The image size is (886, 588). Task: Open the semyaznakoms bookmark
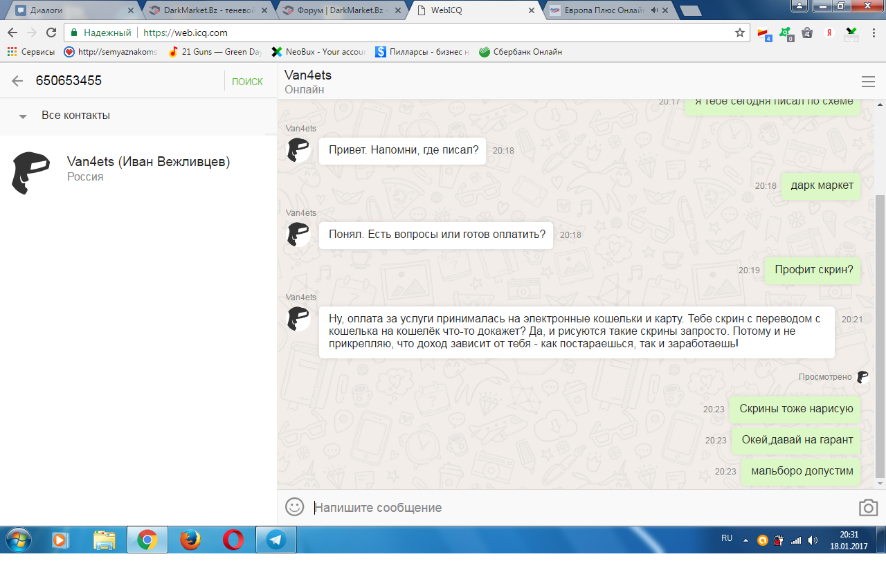coord(111,52)
